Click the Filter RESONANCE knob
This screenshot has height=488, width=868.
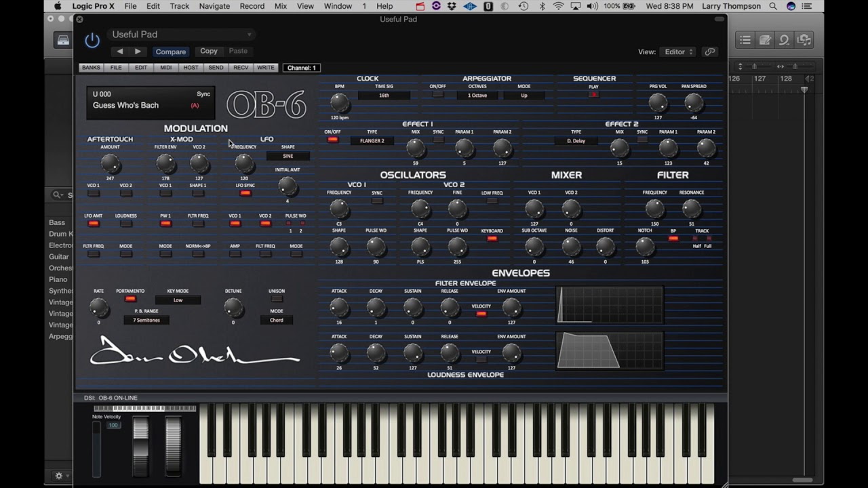(692, 209)
